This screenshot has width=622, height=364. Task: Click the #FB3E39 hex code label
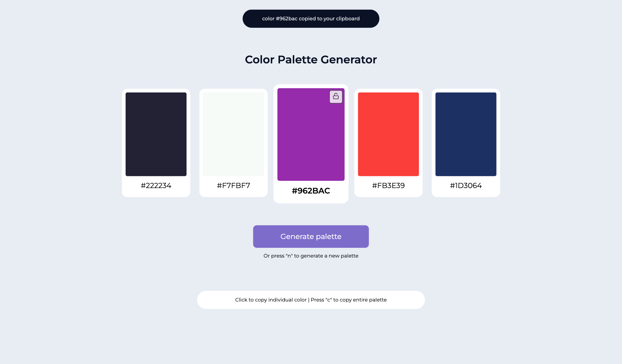[388, 185]
